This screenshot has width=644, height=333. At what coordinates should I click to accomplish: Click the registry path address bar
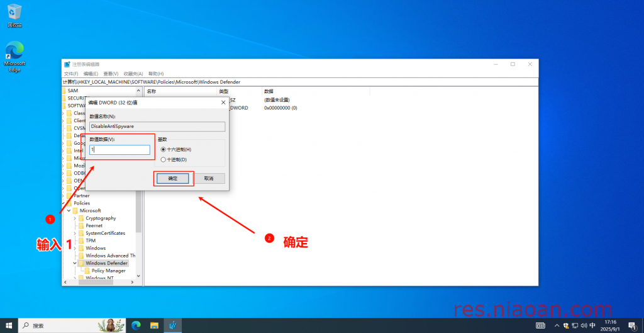pos(299,82)
